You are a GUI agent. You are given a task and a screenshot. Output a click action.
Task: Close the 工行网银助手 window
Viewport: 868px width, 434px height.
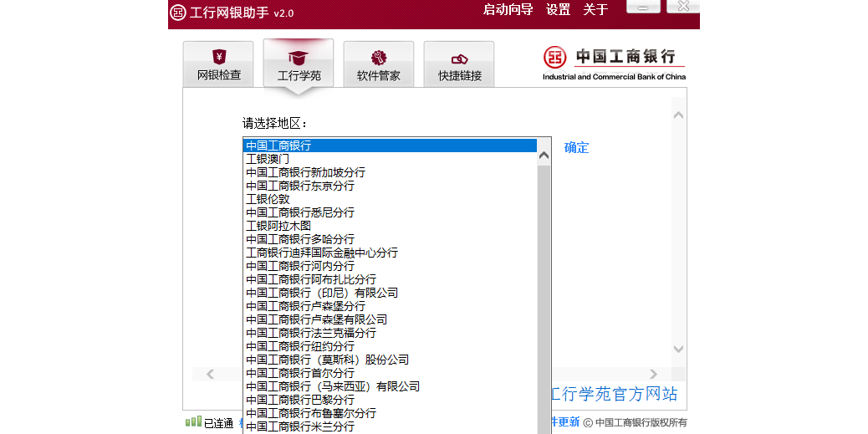(x=684, y=7)
